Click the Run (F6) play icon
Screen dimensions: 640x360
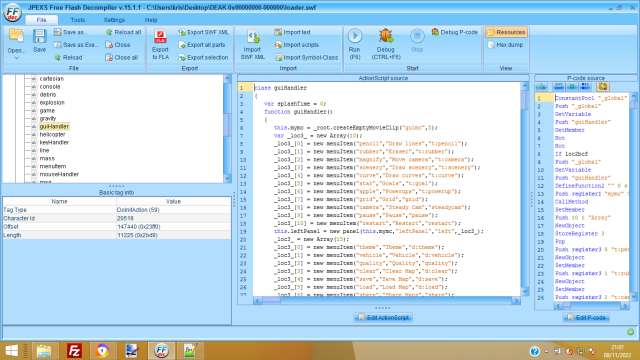coord(355,36)
